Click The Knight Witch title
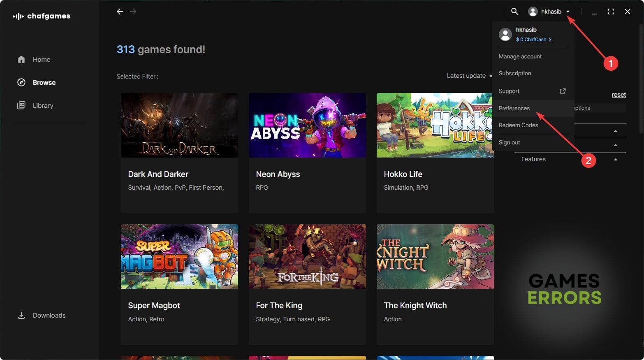This screenshot has height=360, width=644. point(415,305)
